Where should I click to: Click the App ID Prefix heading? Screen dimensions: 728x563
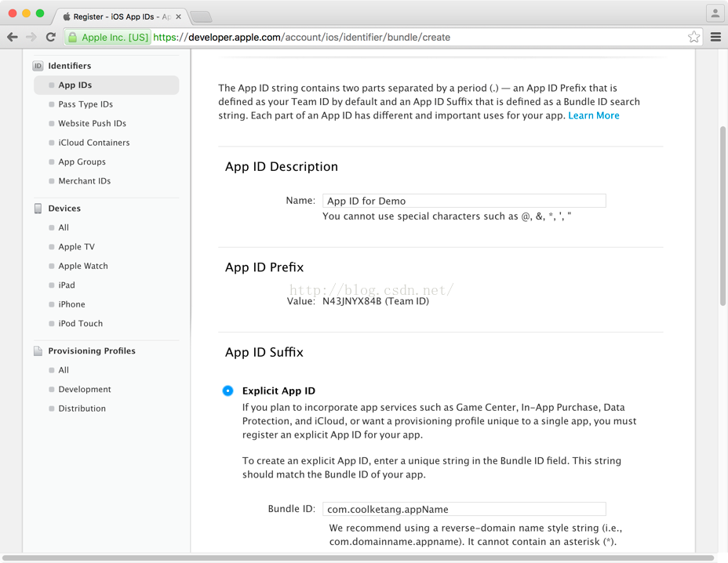point(264,267)
